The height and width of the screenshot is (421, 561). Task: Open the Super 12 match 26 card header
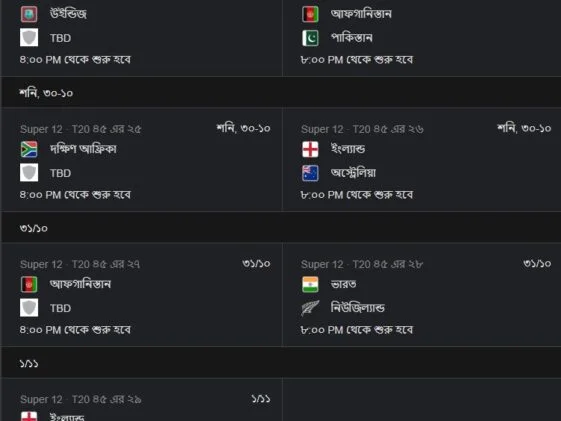point(362,129)
